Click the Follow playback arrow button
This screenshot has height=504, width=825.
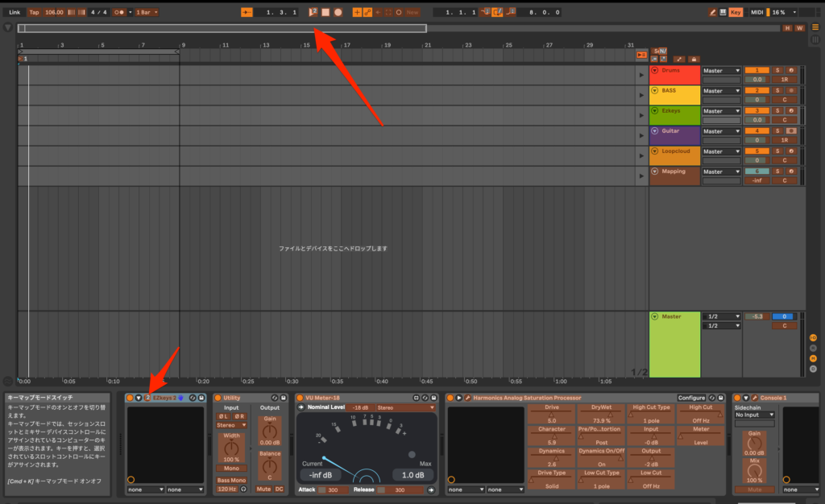click(247, 12)
